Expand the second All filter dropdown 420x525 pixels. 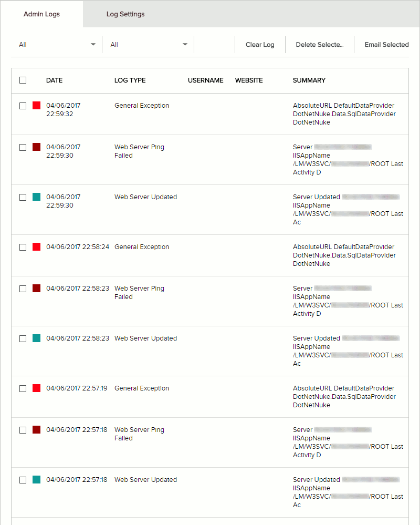[x=148, y=45]
